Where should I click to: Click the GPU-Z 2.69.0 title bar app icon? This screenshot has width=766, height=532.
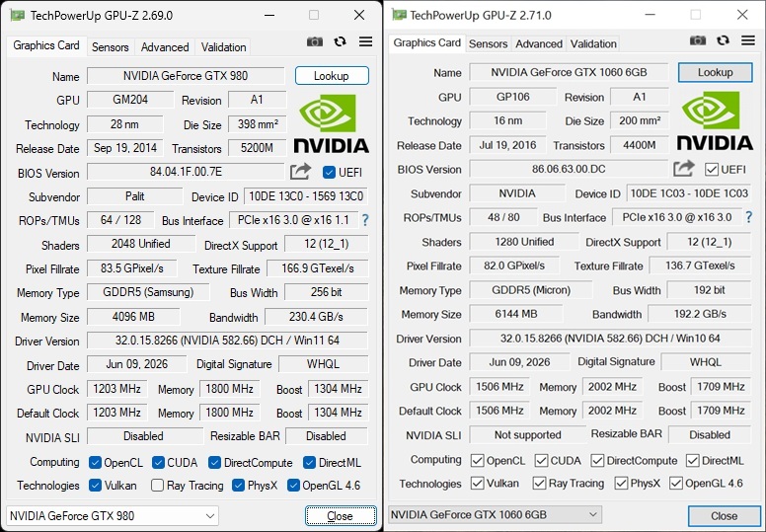(x=18, y=16)
